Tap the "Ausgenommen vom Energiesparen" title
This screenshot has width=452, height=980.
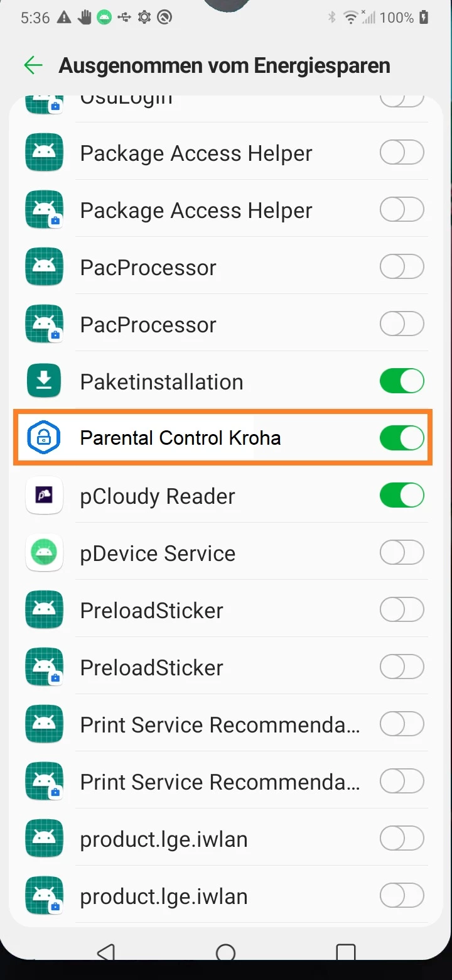pos(224,65)
